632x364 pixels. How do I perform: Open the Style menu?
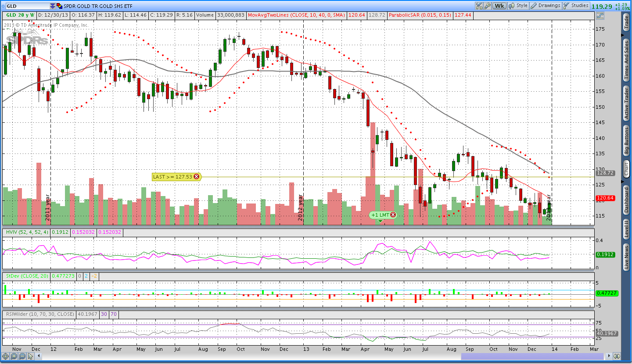pos(518,6)
